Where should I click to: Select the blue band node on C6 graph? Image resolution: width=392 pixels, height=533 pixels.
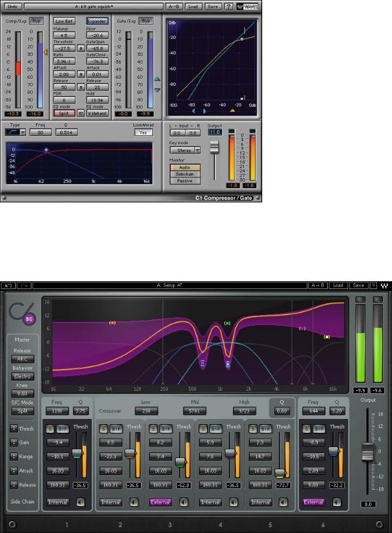click(203, 363)
